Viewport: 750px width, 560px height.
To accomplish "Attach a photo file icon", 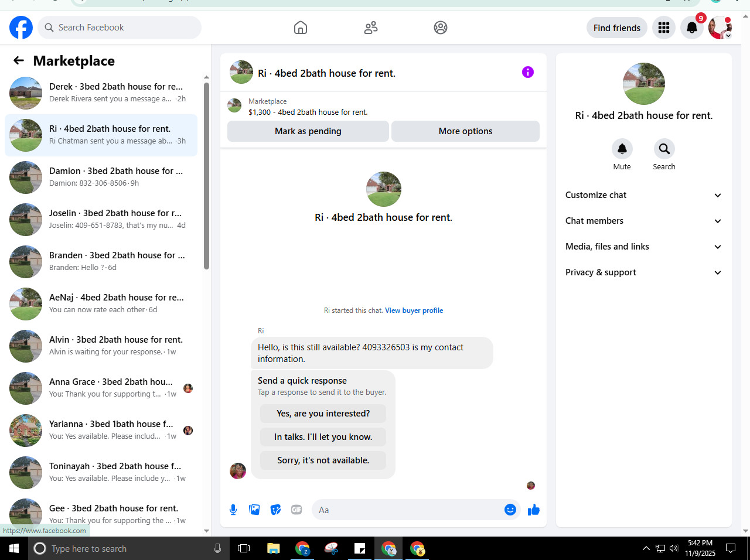I will [x=254, y=510].
